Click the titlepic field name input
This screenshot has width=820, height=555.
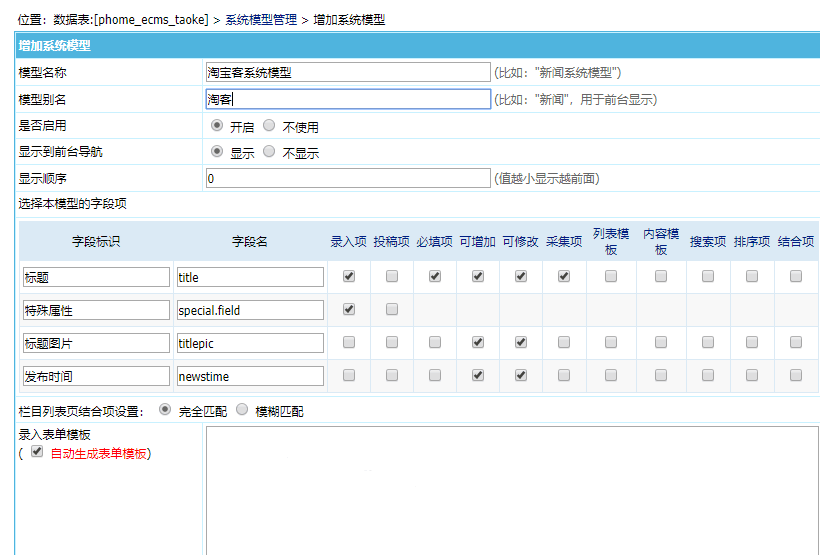tap(250, 343)
